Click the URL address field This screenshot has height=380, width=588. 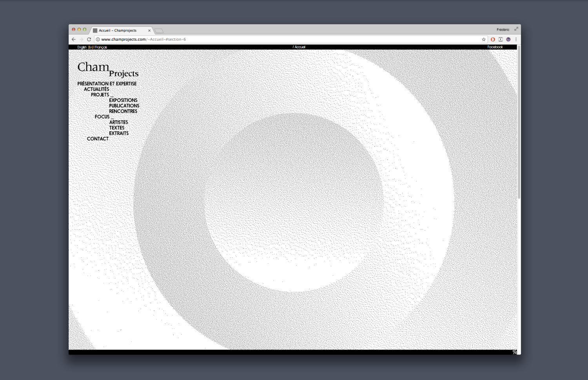click(274, 39)
